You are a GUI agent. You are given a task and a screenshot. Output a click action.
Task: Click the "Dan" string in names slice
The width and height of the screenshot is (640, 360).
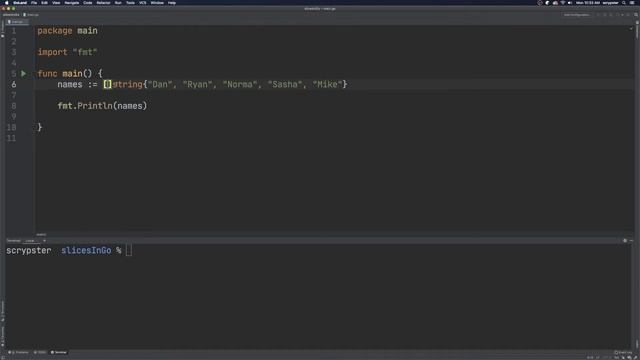click(160, 84)
